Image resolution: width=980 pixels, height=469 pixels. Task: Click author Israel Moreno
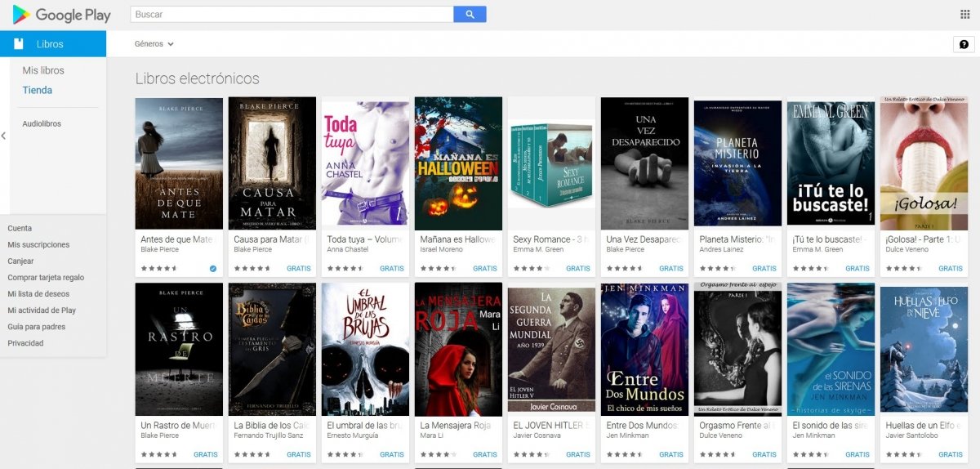(441, 249)
